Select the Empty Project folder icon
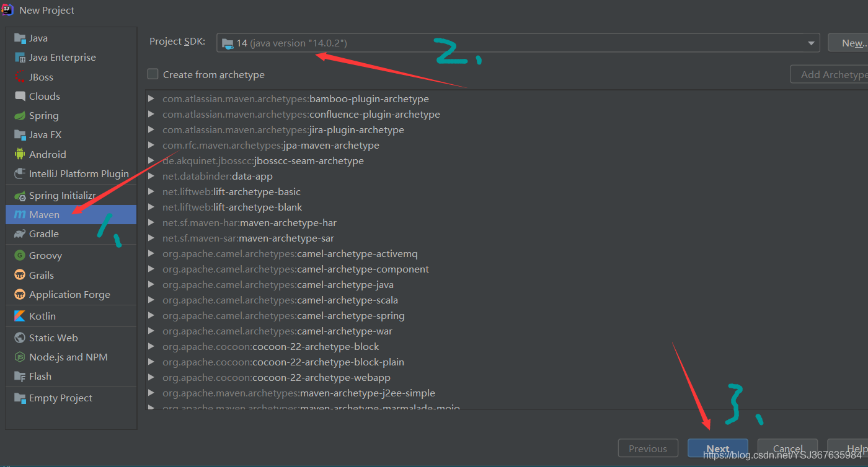Viewport: 868px width, 467px height. [19, 398]
